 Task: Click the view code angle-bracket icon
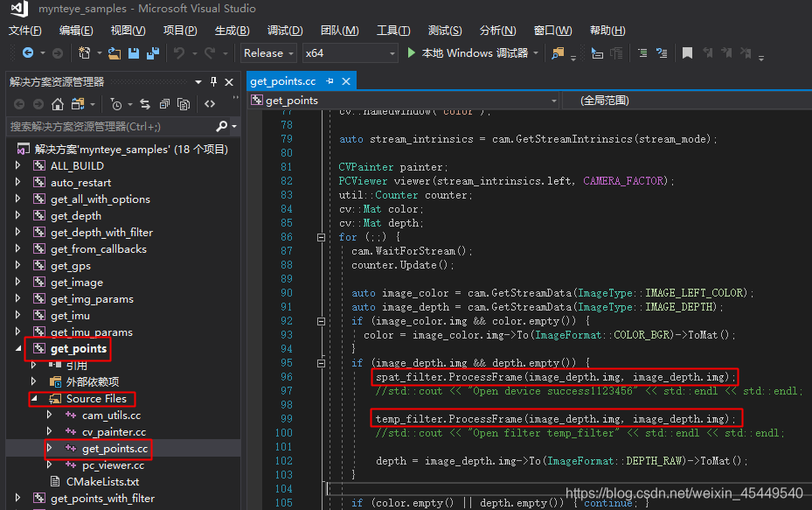click(210, 104)
